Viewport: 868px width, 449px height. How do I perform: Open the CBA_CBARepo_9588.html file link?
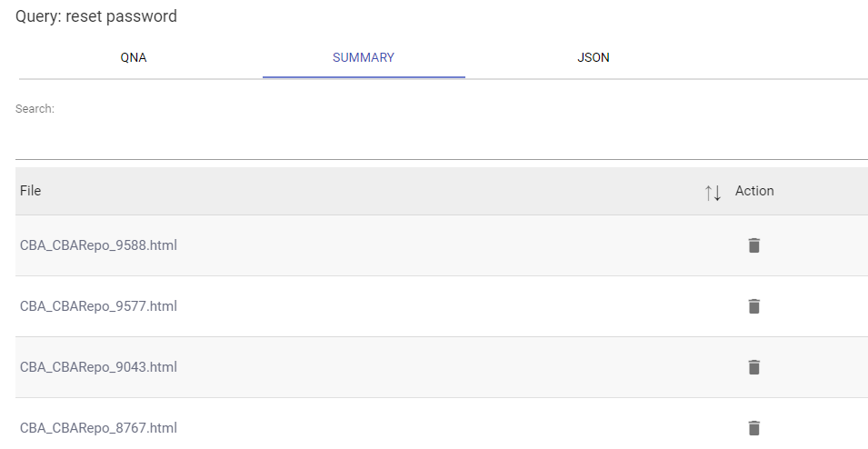click(x=98, y=245)
